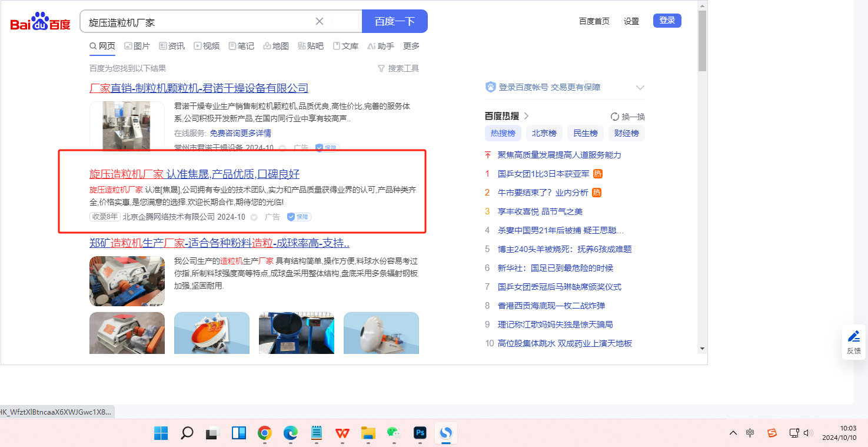Open the dropdown arrow beside 北京企腾 2024-10
868x447 pixels.
point(254,217)
